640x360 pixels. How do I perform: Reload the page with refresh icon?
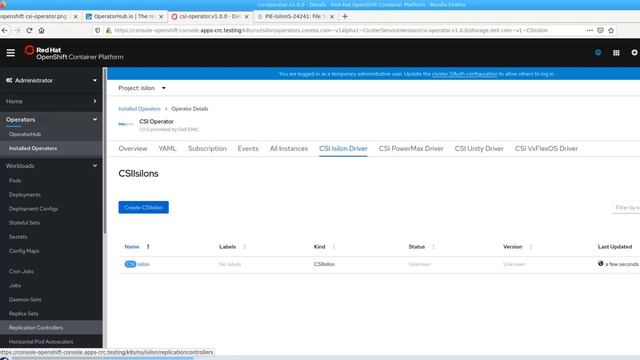pos(29,30)
